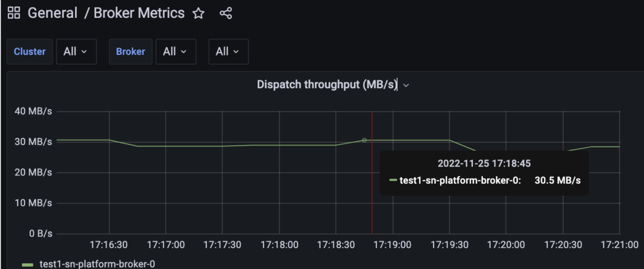644x269 pixels.
Task: Share the dashboard via share icon
Action: click(x=226, y=14)
